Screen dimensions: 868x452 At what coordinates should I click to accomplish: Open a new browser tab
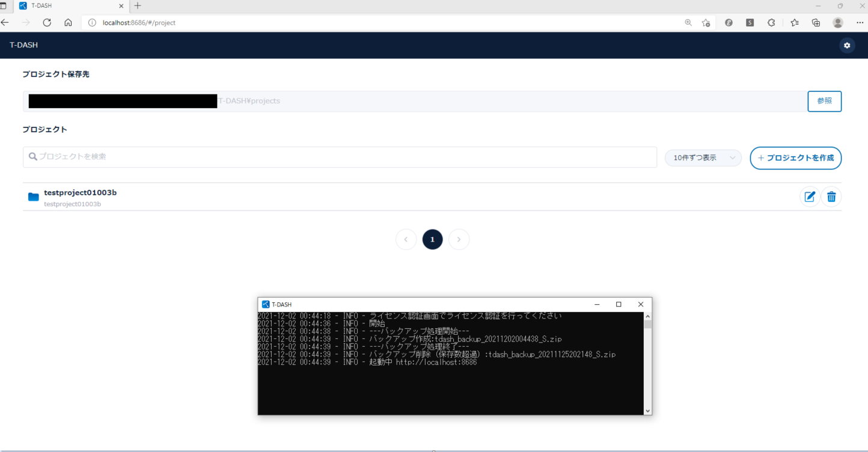[138, 6]
